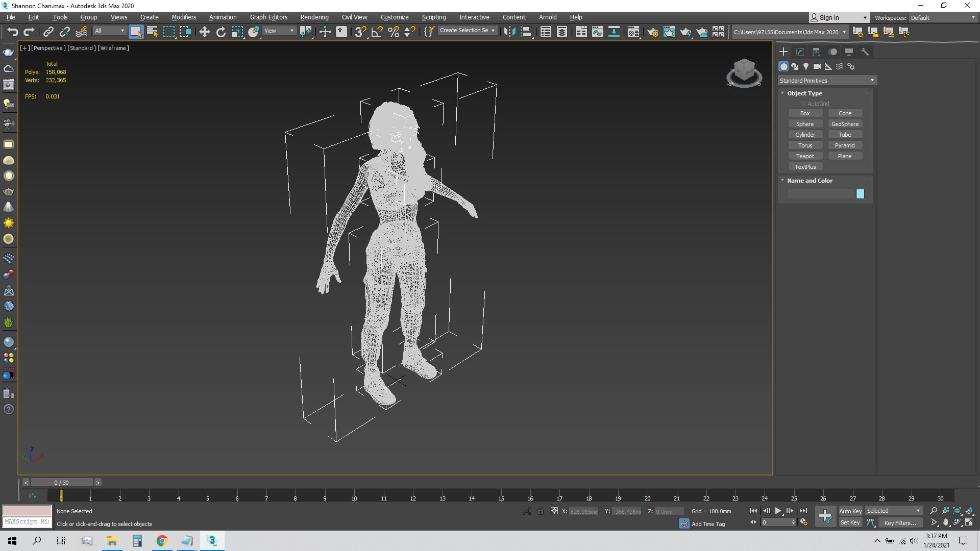Show the Shapes creation category
Screen dimensions: 980x551
coord(795,66)
